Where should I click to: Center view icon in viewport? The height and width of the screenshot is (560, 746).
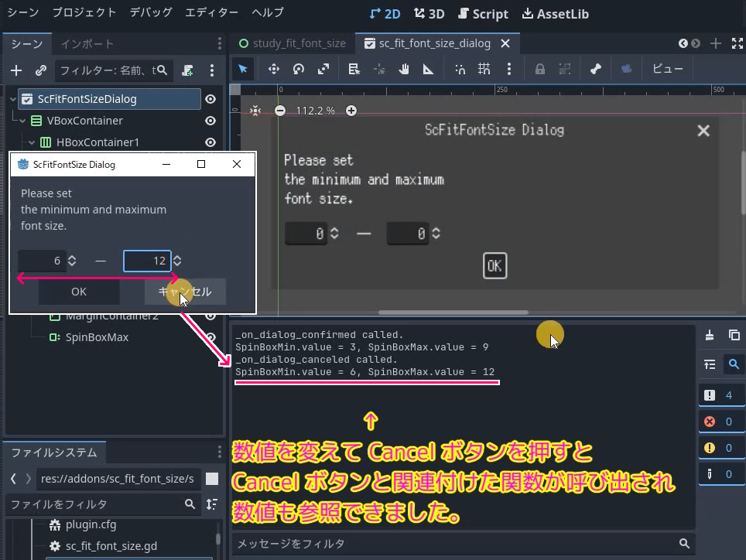point(255,111)
